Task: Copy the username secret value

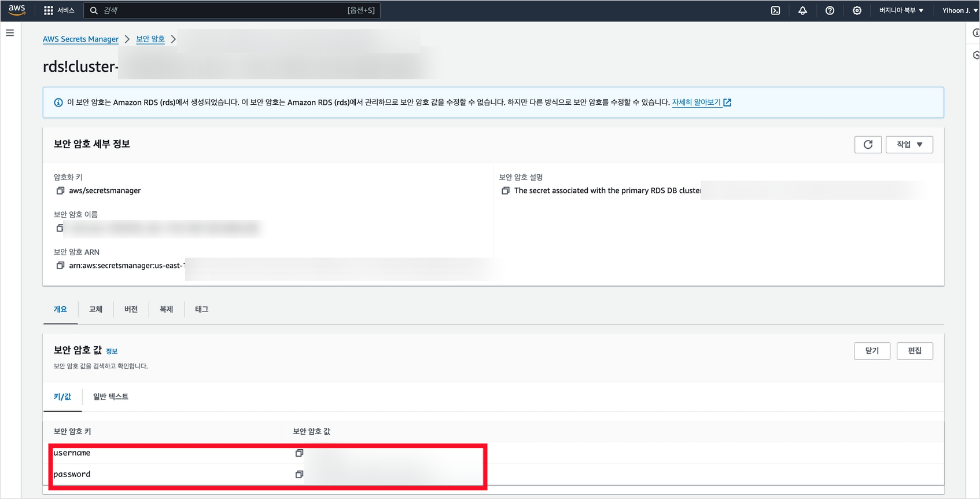Action: [x=299, y=453]
